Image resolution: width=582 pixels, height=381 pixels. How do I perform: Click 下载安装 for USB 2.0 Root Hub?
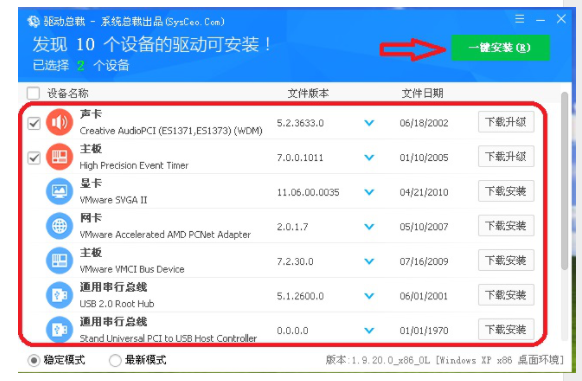click(506, 295)
